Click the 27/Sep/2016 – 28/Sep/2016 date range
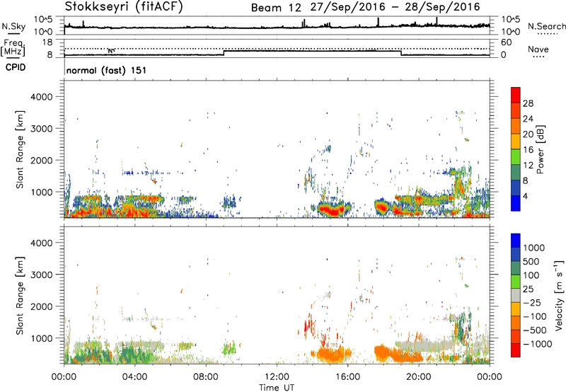 point(395,7)
